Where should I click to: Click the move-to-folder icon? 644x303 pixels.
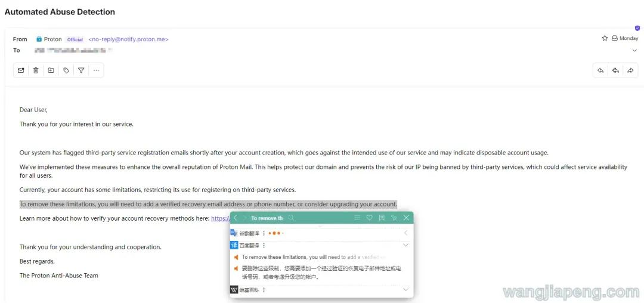click(51, 70)
